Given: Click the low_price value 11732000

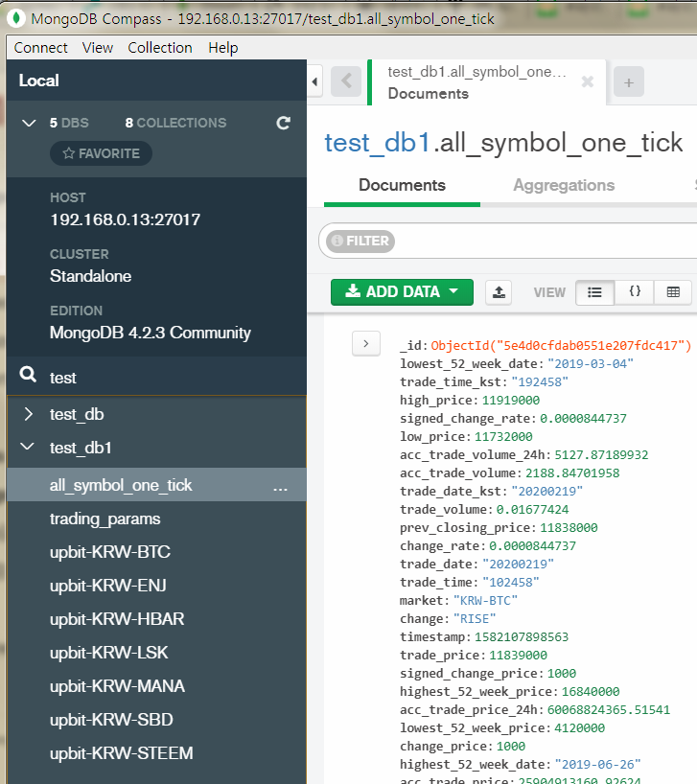Looking at the screenshot, I should [x=503, y=436].
